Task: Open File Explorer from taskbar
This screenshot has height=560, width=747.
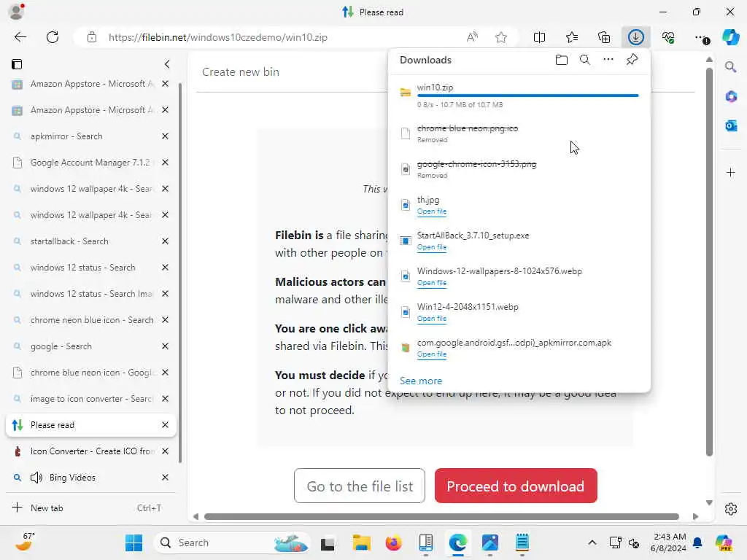Action: 361,542
